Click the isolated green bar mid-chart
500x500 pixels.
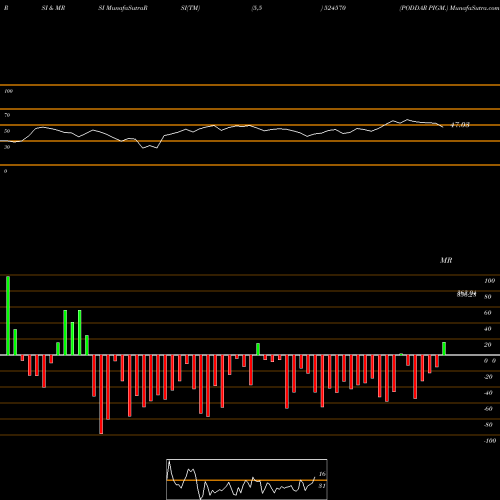click(x=258, y=349)
